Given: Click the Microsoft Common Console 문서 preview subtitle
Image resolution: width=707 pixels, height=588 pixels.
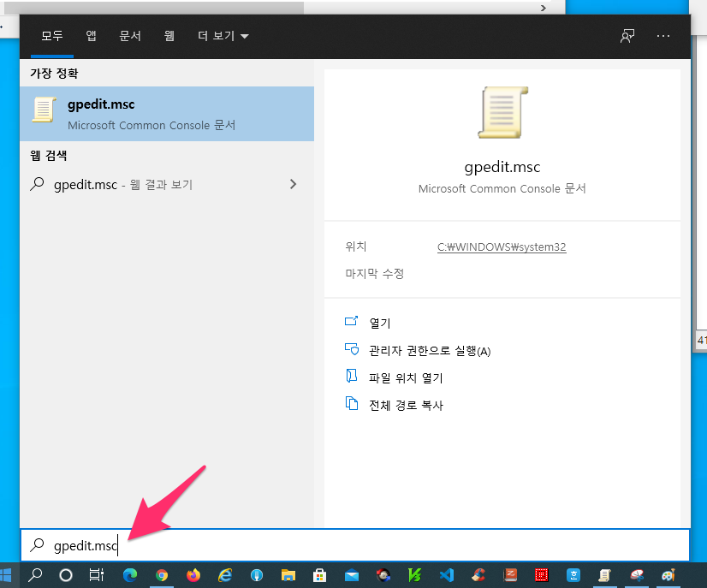Looking at the screenshot, I should coord(502,188).
